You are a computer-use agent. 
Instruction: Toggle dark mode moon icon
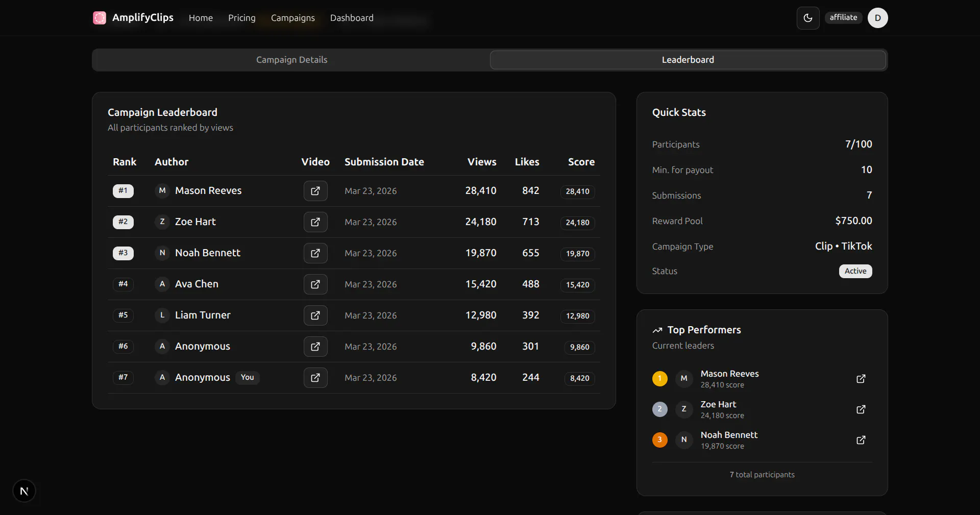click(808, 18)
